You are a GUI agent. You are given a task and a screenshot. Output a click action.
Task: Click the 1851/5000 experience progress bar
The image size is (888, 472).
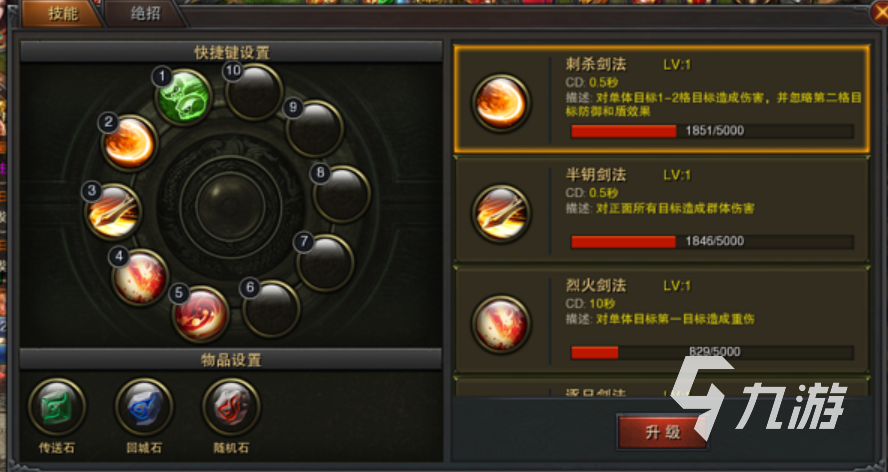pyautogui.click(x=712, y=131)
